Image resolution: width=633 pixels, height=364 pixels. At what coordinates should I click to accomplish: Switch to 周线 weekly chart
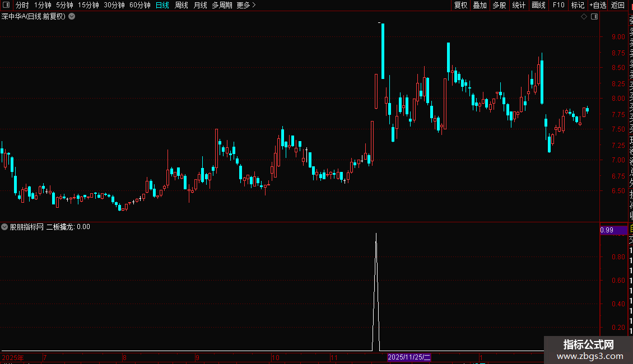click(181, 5)
